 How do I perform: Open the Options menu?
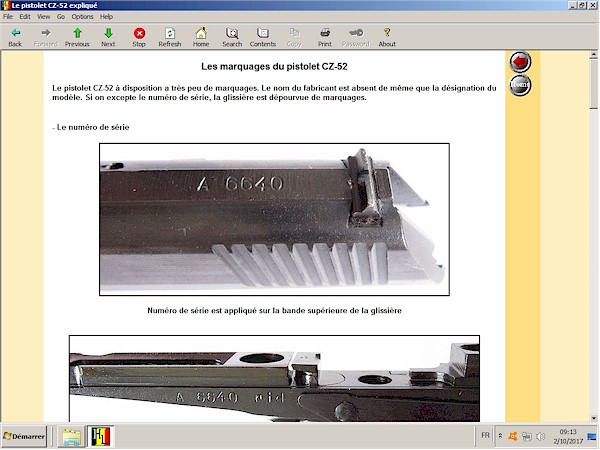point(82,16)
